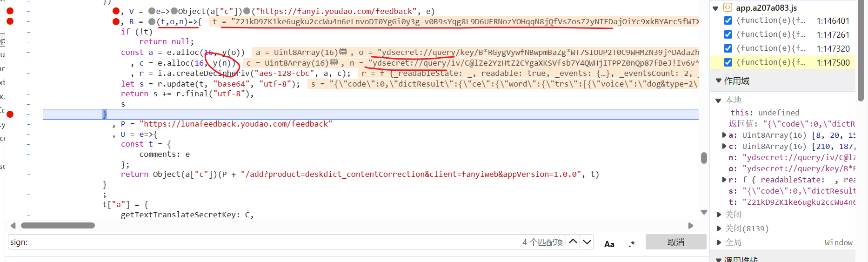Select scope variable s JSON value

pos(799,191)
